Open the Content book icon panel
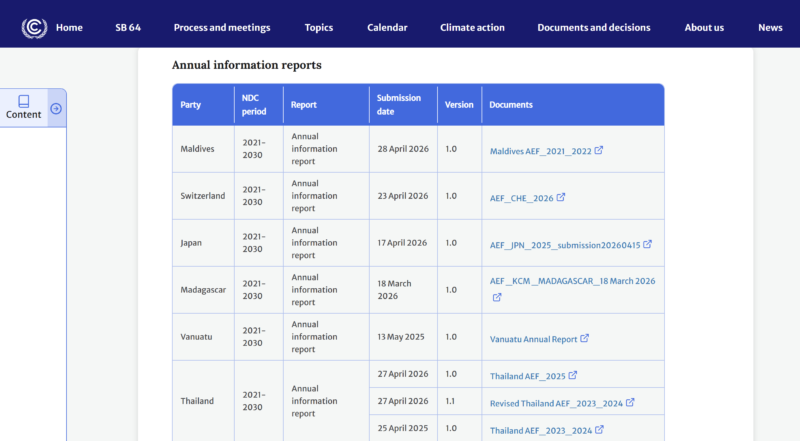The width and height of the screenshot is (800, 441). [x=24, y=102]
